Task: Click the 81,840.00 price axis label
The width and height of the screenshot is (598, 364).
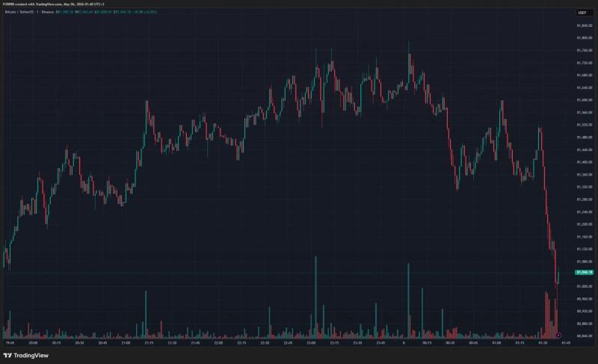Action: tap(585, 25)
